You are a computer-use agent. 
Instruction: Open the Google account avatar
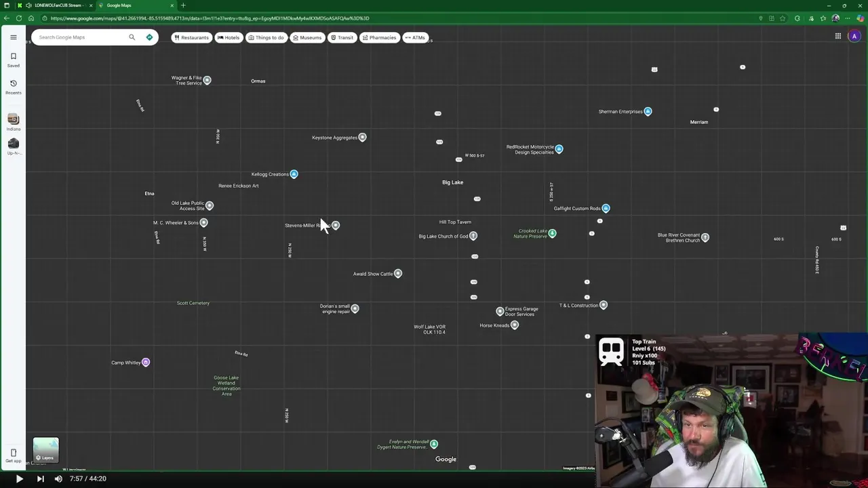(854, 37)
